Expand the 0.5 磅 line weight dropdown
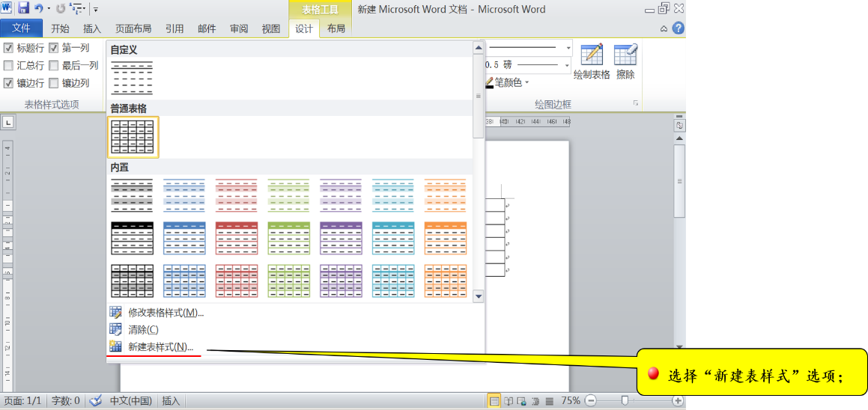This screenshot has height=410, width=868. (x=568, y=65)
